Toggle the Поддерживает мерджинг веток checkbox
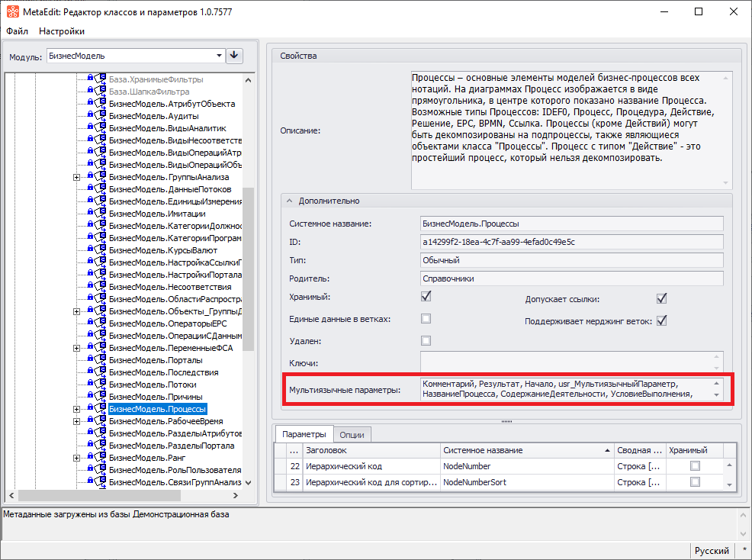 click(x=662, y=320)
